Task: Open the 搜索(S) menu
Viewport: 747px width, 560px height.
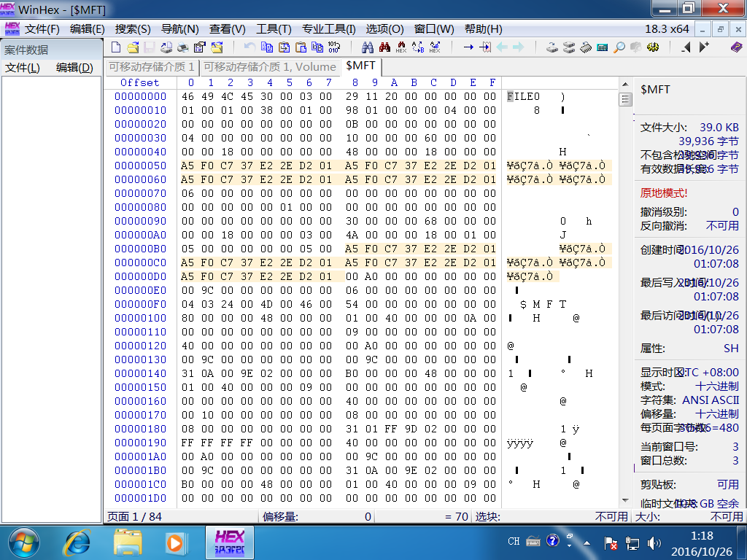Action: tap(133, 29)
